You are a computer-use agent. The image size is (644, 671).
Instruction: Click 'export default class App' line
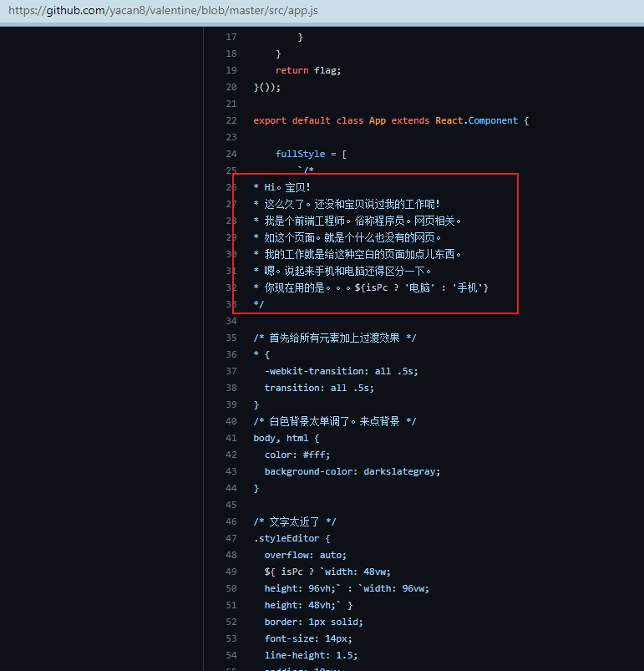pos(391,120)
